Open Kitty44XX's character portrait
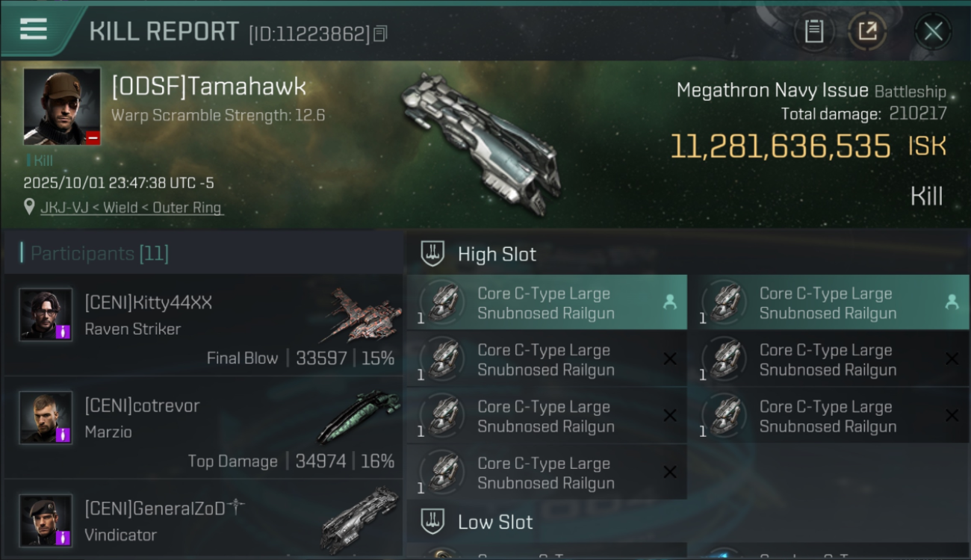971x560 pixels. tap(46, 314)
